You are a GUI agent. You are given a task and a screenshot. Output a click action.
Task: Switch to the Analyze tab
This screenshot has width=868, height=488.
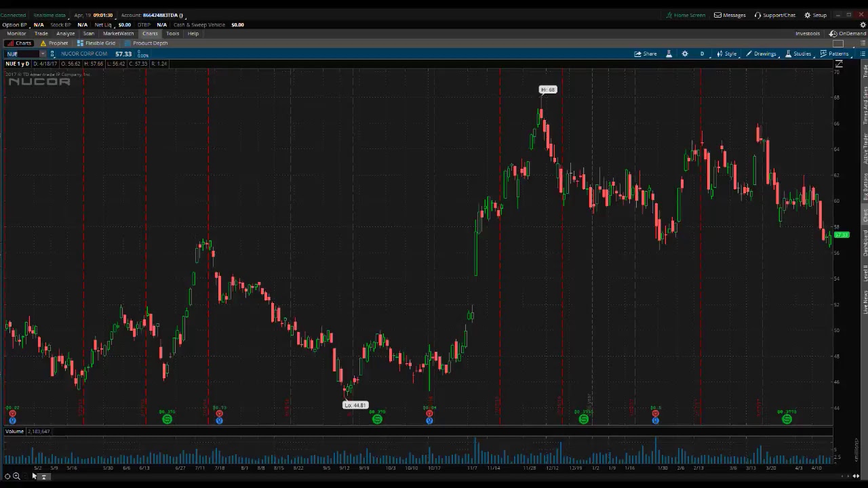point(65,33)
